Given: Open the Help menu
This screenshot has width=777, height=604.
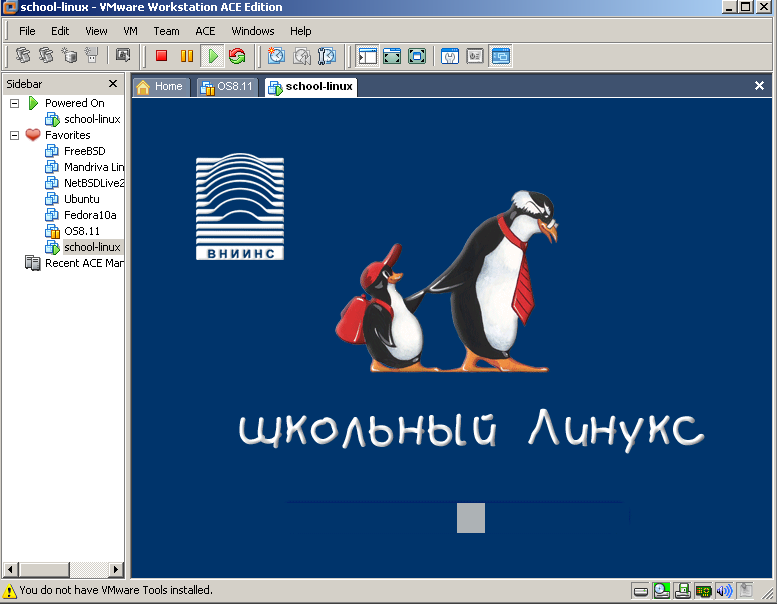Looking at the screenshot, I should tap(301, 31).
